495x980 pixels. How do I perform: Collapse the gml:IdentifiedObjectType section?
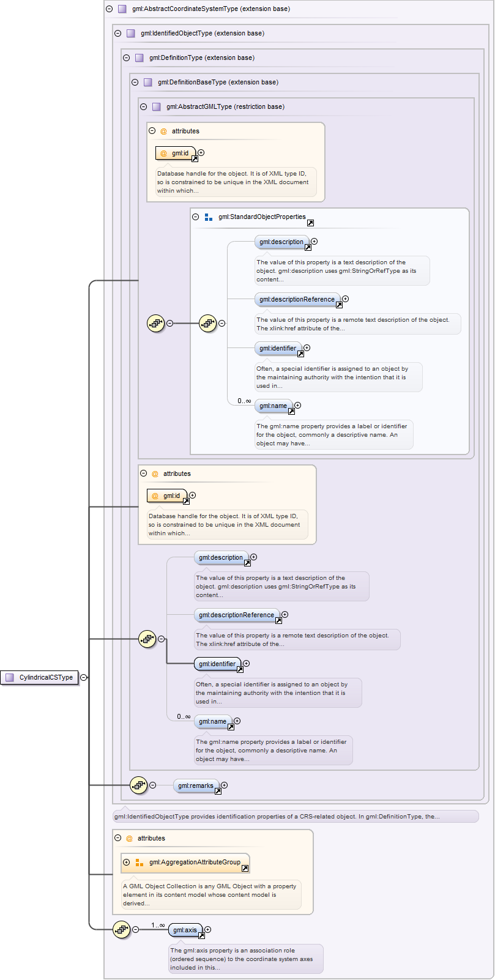pyautogui.click(x=118, y=34)
